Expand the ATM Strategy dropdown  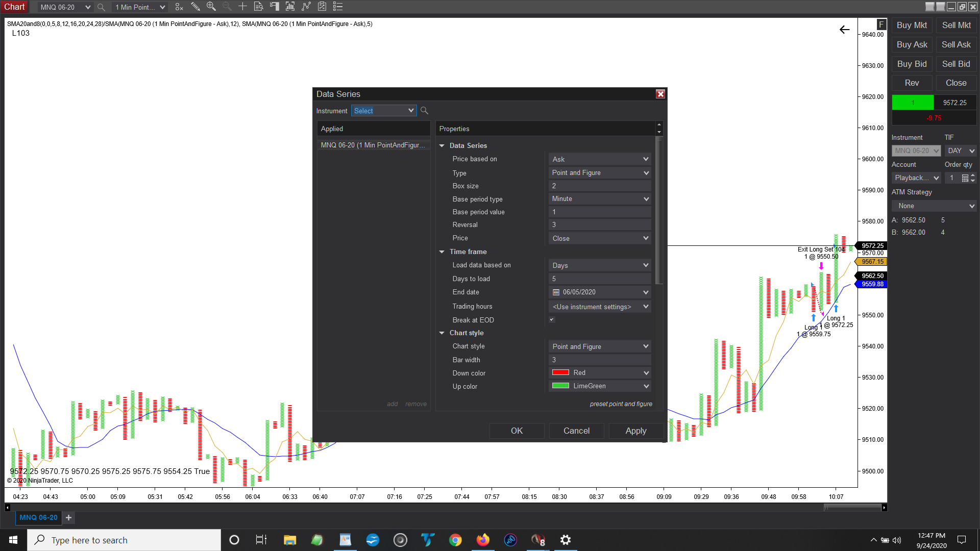pos(934,206)
